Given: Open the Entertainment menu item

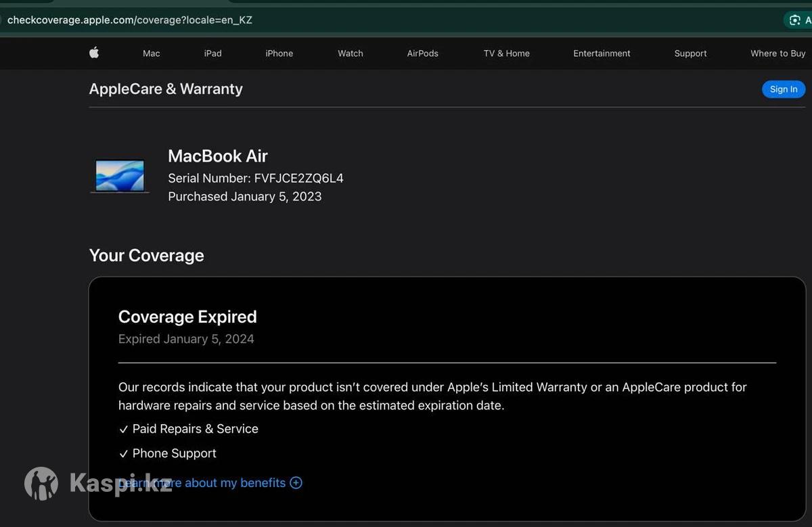Looking at the screenshot, I should point(602,53).
